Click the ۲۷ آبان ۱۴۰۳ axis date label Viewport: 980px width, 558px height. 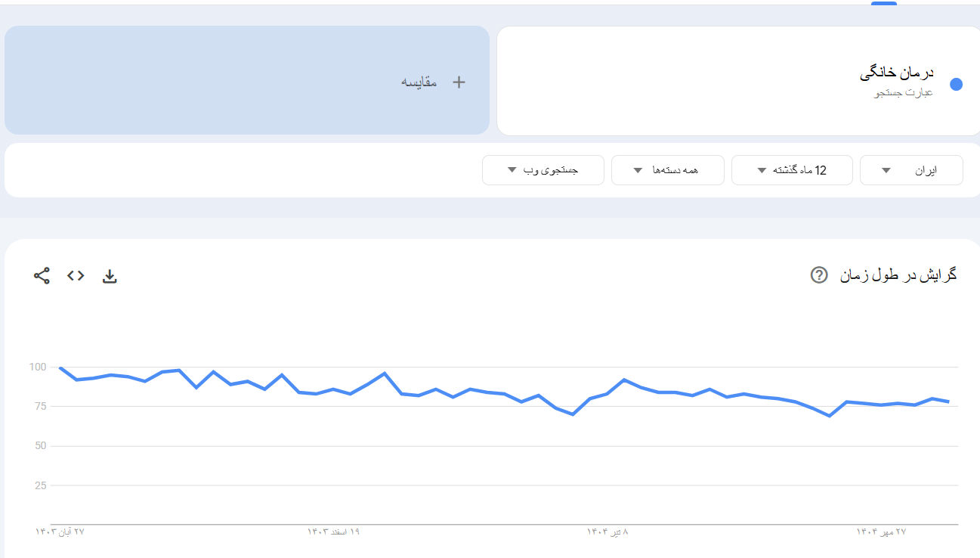[60, 532]
